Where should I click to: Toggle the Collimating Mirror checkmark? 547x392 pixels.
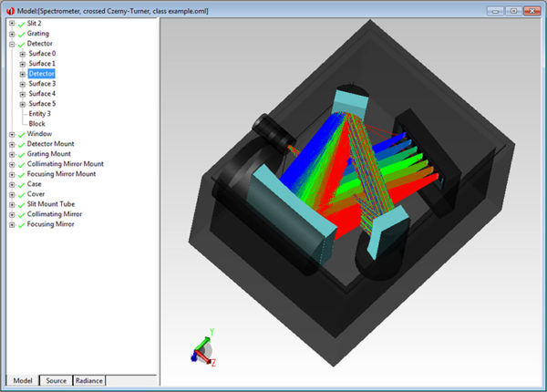coord(21,213)
